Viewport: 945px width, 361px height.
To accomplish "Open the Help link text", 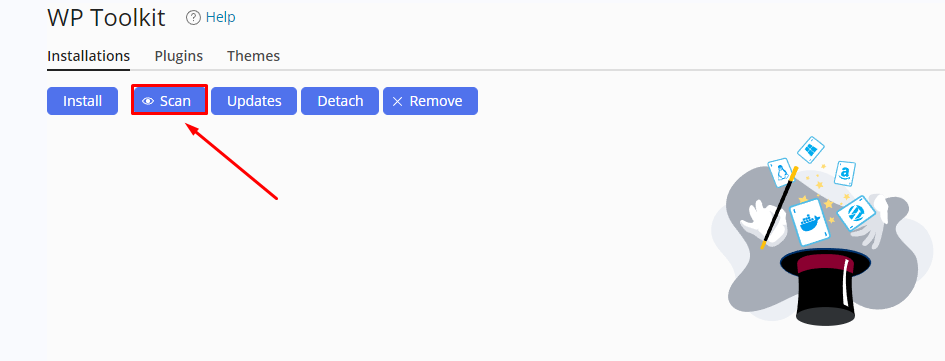I will click(221, 17).
